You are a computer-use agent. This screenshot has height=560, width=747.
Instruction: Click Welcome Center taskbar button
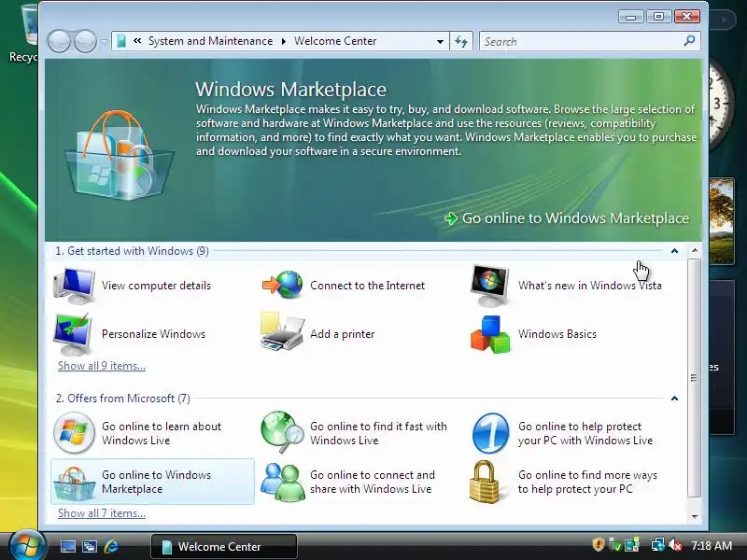pos(224,546)
